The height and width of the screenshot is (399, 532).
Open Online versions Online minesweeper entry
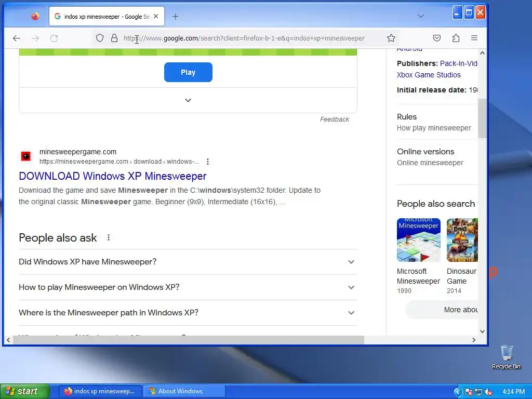[x=437, y=157]
